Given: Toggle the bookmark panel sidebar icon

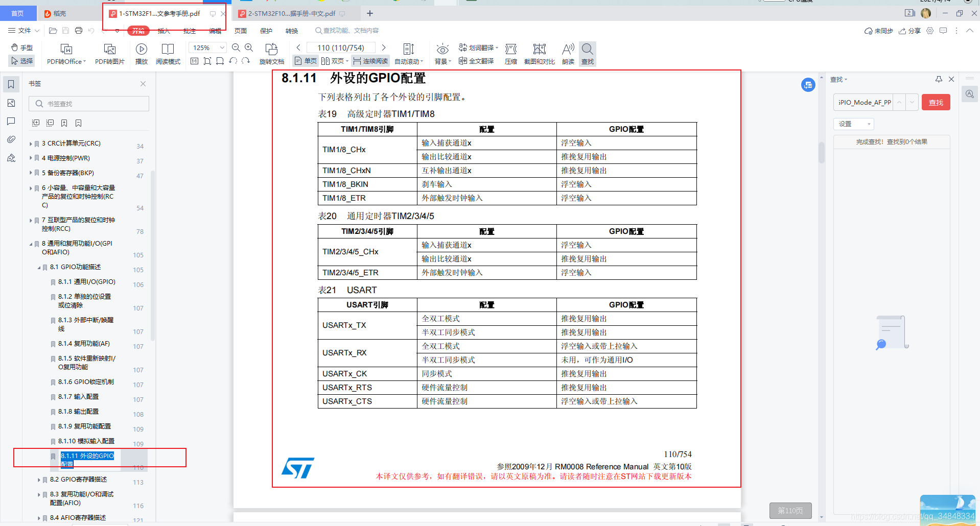Looking at the screenshot, I should point(11,84).
